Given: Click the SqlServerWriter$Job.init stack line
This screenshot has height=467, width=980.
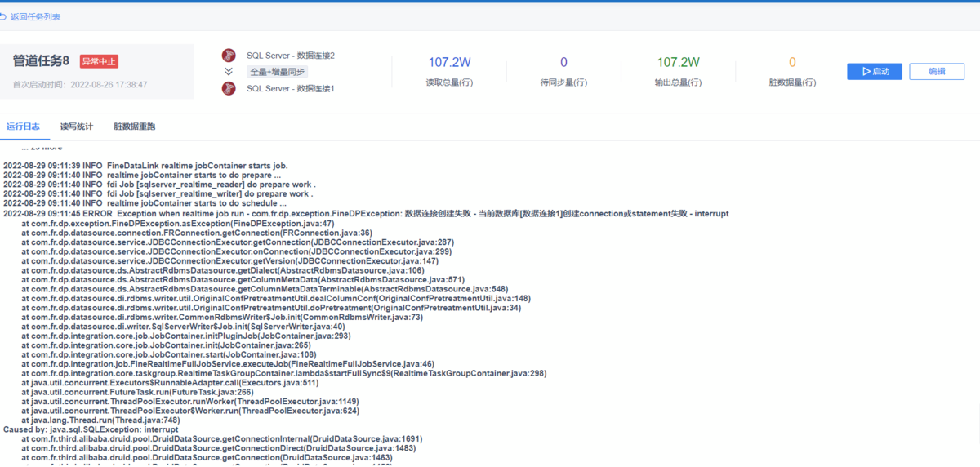Looking at the screenshot, I should pyautogui.click(x=183, y=327).
